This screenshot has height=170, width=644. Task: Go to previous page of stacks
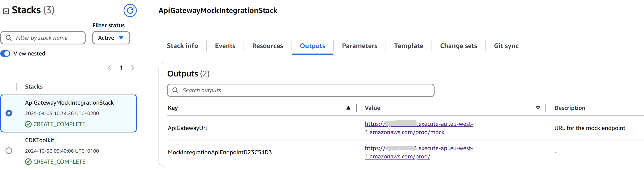pos(110,68)
